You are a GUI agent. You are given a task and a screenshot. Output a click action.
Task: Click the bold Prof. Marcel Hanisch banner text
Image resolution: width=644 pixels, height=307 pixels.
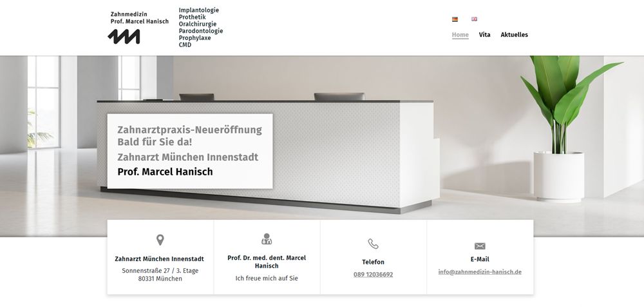[165, 172]
